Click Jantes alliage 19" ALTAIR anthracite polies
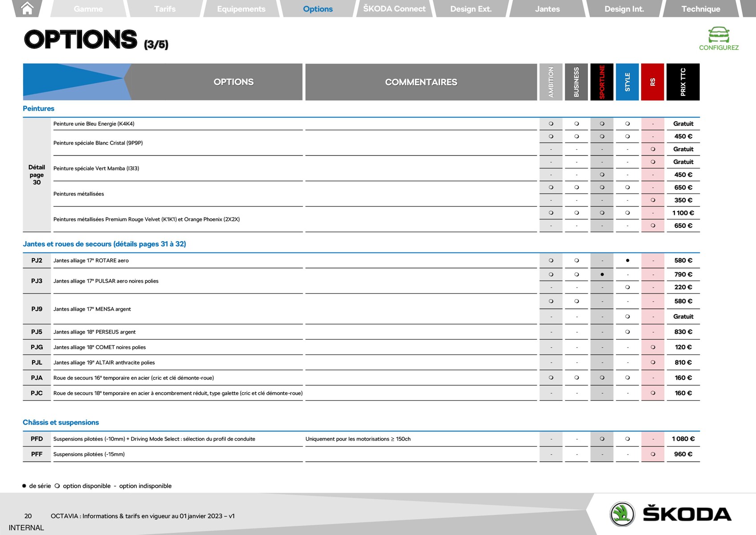 click(x=104, y=362)
